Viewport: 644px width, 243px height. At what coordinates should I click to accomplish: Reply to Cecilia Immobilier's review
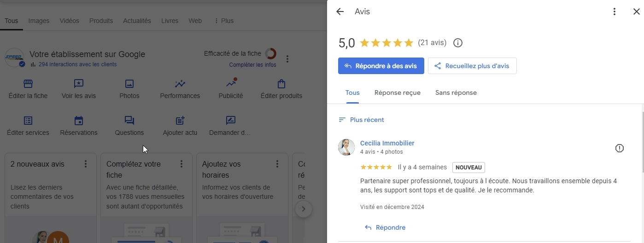coord(385,227)
